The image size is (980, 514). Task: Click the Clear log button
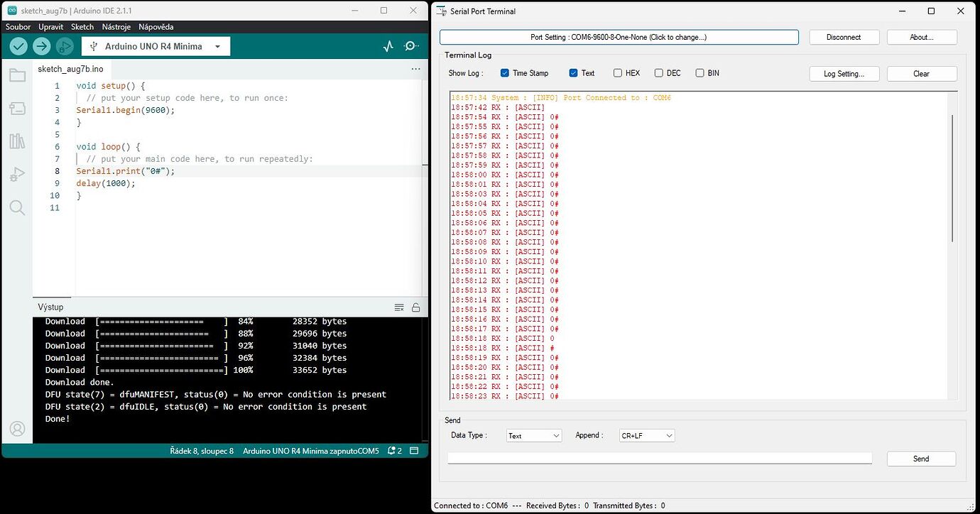922,74
